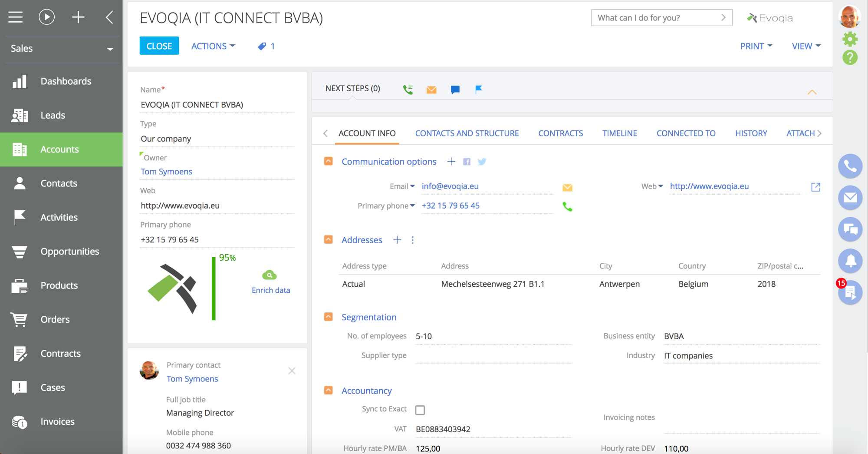
Task: Click the 95% profile completeness bar
Action: (x=214, y=288)
